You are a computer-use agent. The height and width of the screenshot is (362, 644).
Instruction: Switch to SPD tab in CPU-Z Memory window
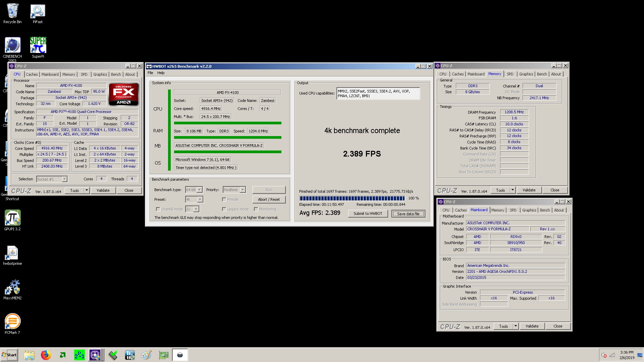pyautogui.click(x=510, y=74)
